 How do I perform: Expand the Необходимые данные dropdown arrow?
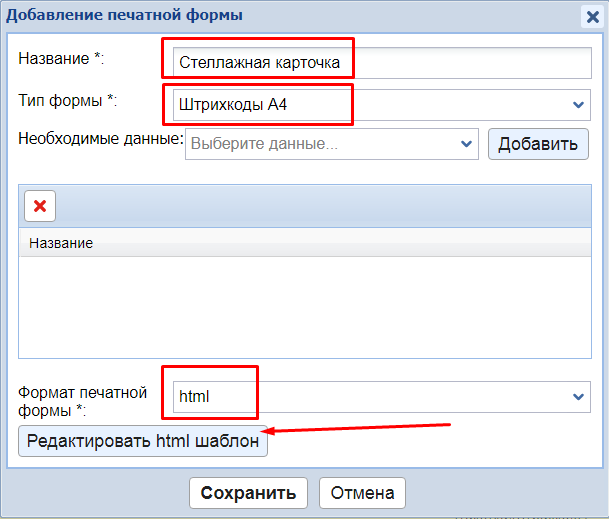tap(466, 144)
